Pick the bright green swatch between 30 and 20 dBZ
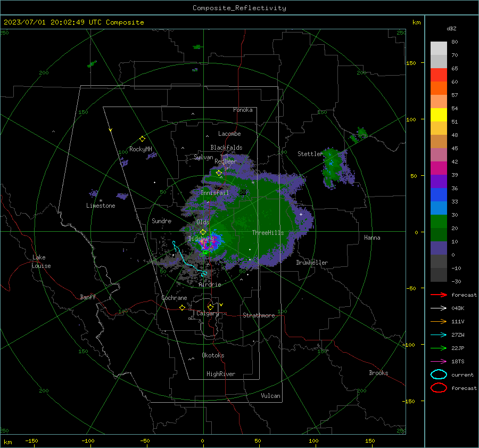This screenshot has width=479, height=448. 439,222
